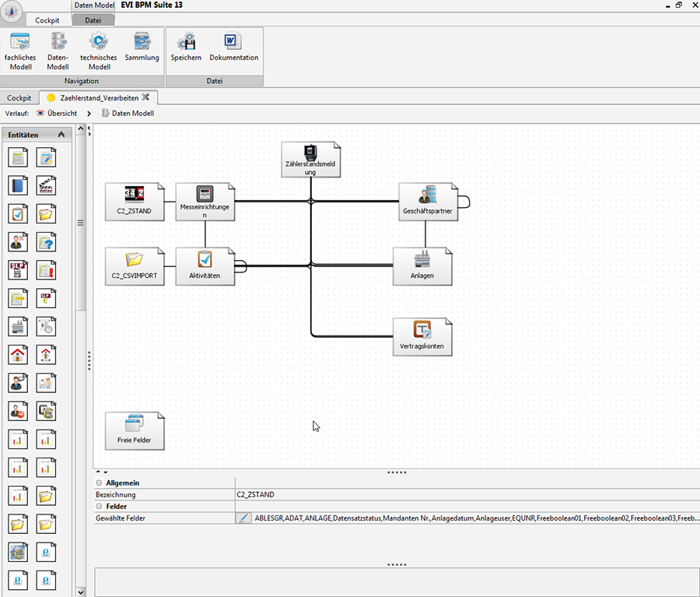The width and height of the screenshot is (700, 597).
Task: Click the Freie Felder node
Action: 135,430
